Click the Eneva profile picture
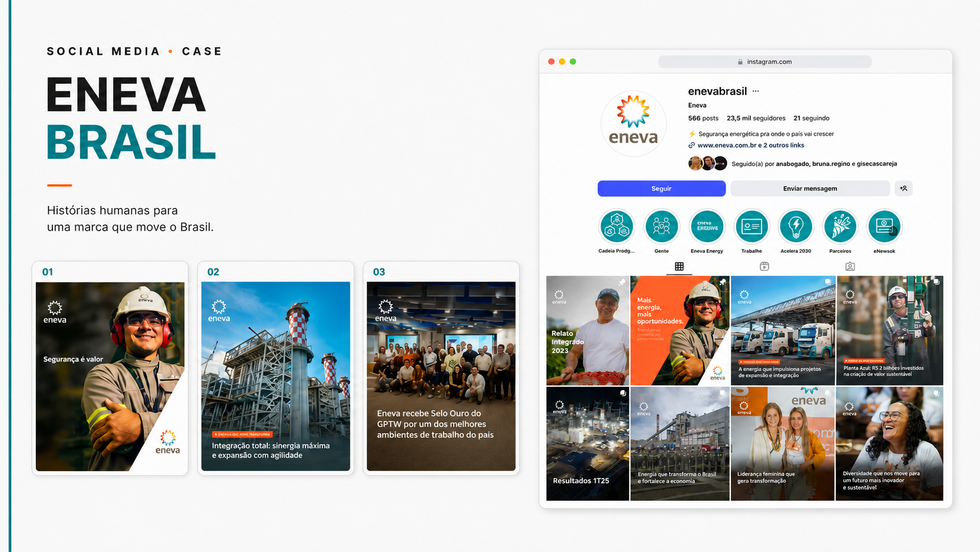Viewport: 980px width, 552px height. [634, 123]
